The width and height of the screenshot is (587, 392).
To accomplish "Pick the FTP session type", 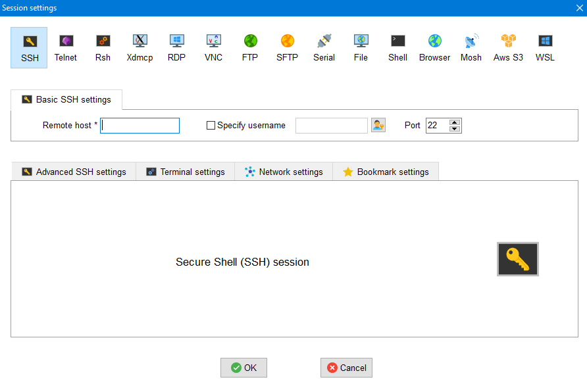I will pos(250,47).
